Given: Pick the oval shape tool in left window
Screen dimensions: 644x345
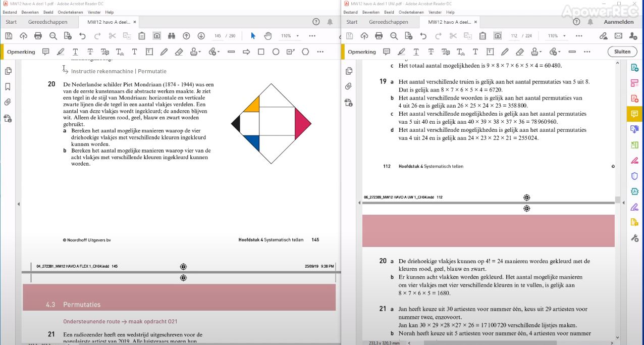Looking at the screenshot, I should [276, 52].
